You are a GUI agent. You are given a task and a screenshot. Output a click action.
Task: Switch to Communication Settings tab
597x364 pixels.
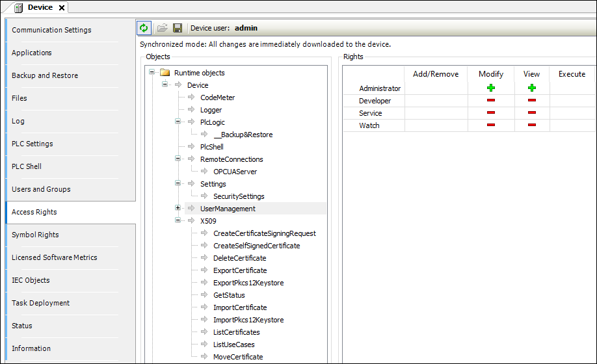pos(51,30)
